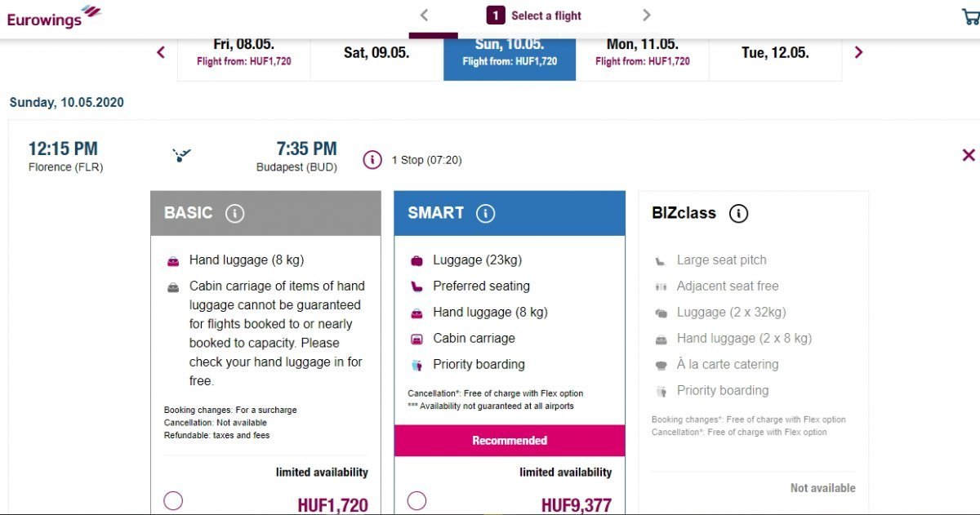Show earlier dates with left arrow
The image size is (980, 515).
[161, 53]
